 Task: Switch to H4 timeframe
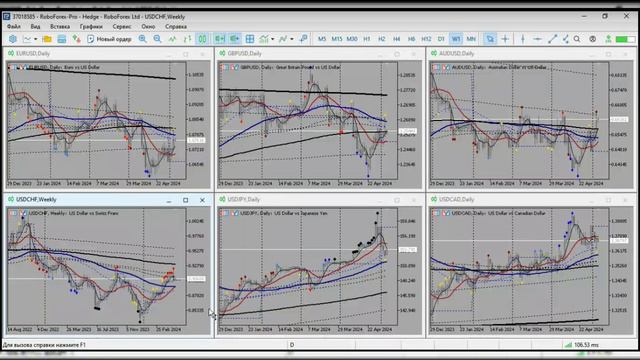pyautogui.click(x=396, y=39)
